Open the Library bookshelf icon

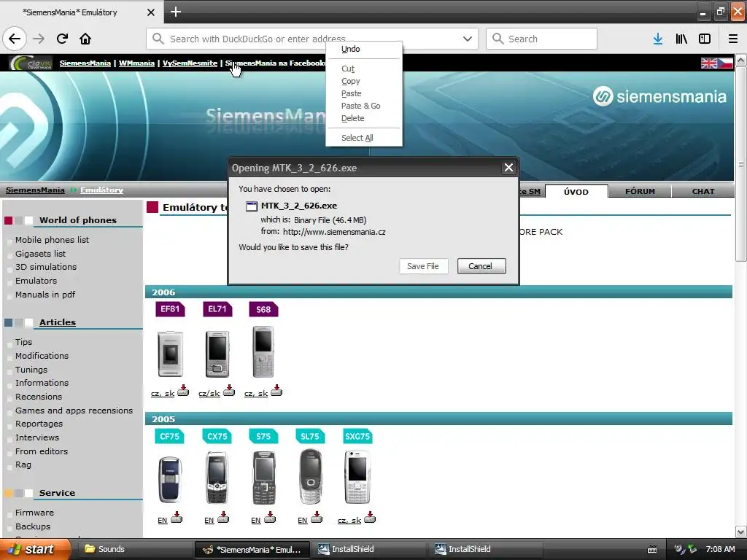pyautogui.click(x=681, y=39)
